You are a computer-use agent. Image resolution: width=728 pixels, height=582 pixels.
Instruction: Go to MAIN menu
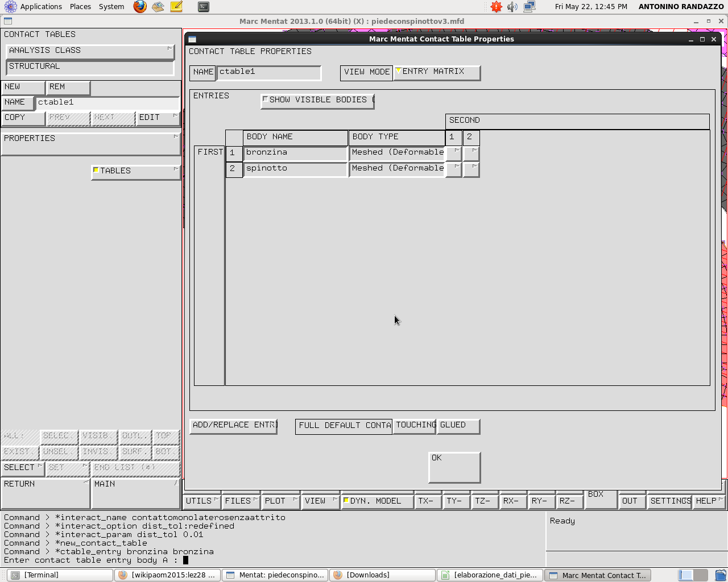[136, 493]
